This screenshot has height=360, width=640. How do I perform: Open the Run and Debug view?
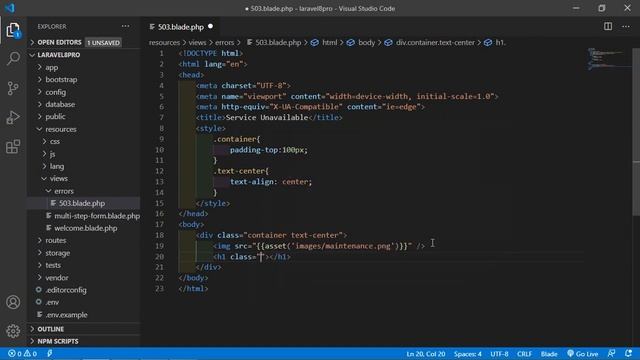(x=13, y=118)
